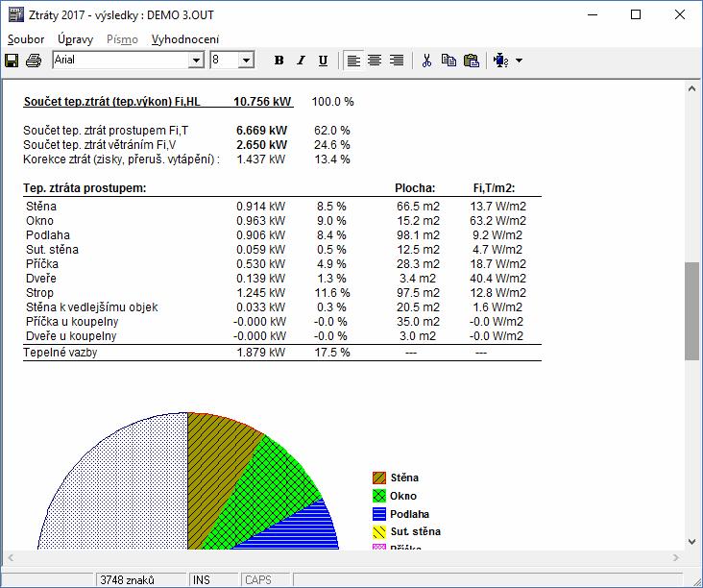
Task: Click the application icon in title bar
Action: point(16,14)
